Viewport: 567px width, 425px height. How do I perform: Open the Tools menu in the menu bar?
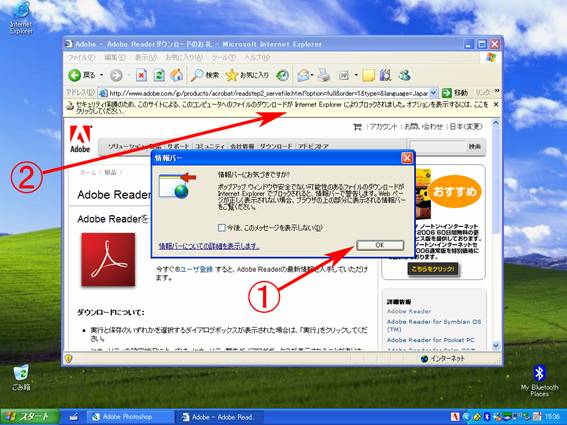click(x=223, y=58)
